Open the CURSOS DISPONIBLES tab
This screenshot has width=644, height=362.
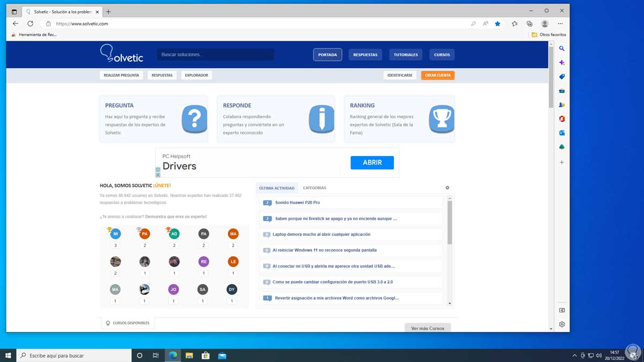pyautogui.click(x=128, y=323)
